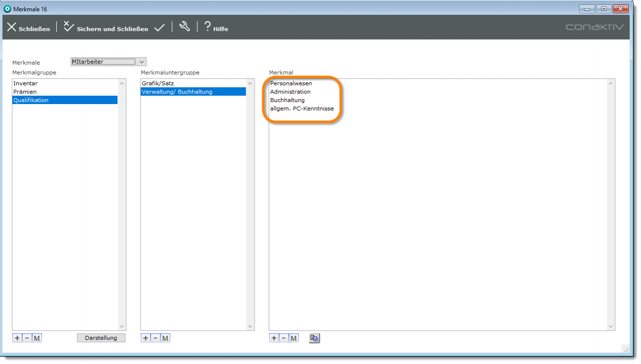Open the wrench settings tool

[x=185, y=27]
